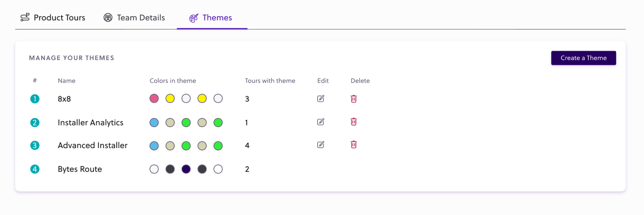Click the pink swatch in 8x8 theme
644x215 pixels.
click(154, 99)
